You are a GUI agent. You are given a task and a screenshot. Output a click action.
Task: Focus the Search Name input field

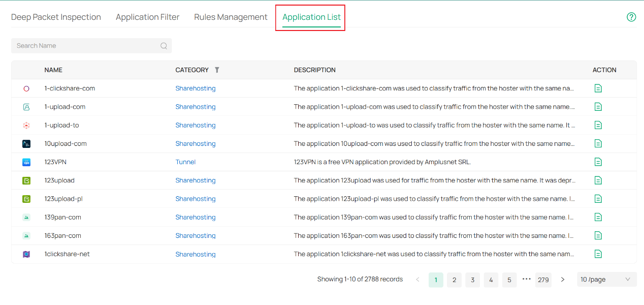(86, 46)
